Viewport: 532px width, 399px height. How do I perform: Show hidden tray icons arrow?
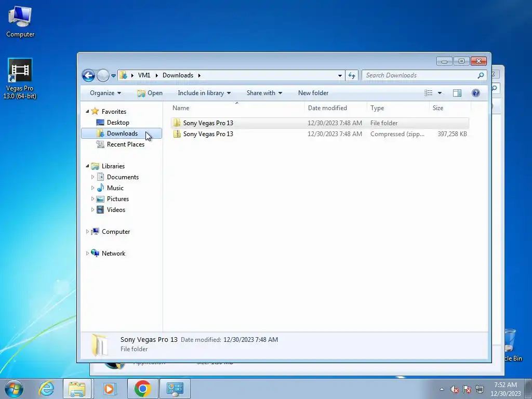442,389
